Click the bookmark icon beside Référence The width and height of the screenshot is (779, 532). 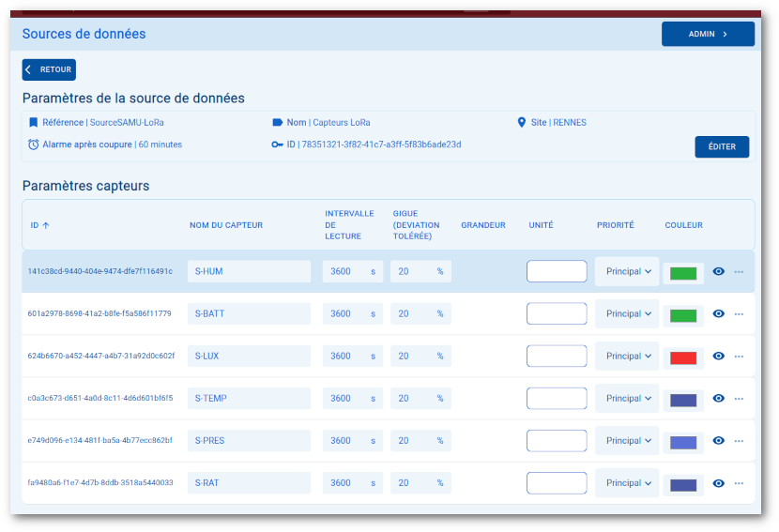click(34, 122)
